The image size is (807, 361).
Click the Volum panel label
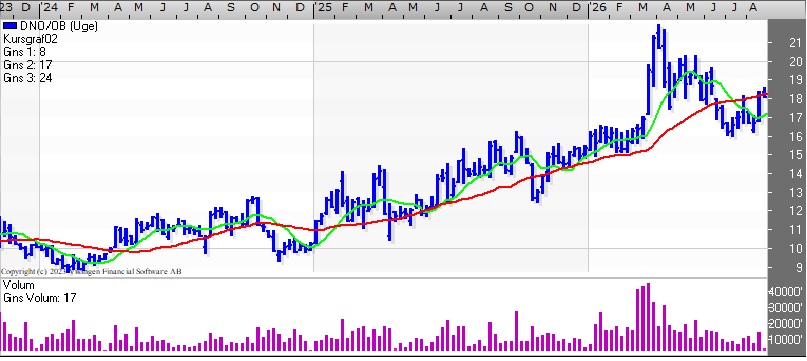click(x=19, y=285)
